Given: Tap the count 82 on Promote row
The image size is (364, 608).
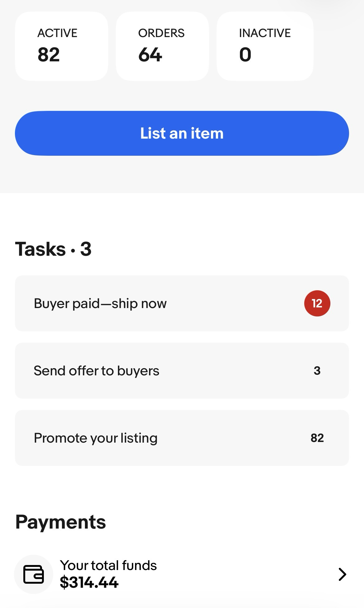Looking at the screenshot, I should (317, 438).
